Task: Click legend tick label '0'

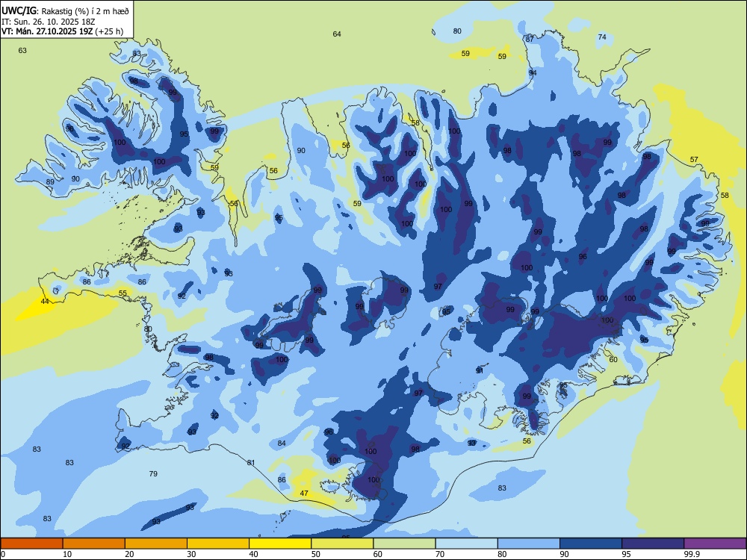Action: (x=3, y=554)
